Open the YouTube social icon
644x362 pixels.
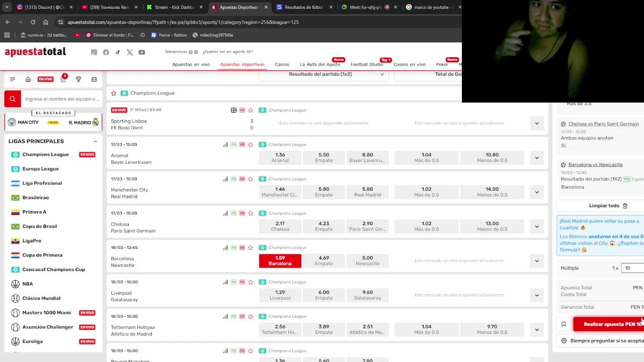(142, 52)
